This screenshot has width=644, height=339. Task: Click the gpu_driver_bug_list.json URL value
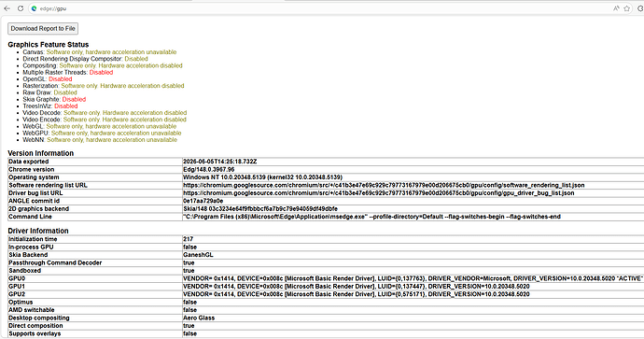[379, 192]
